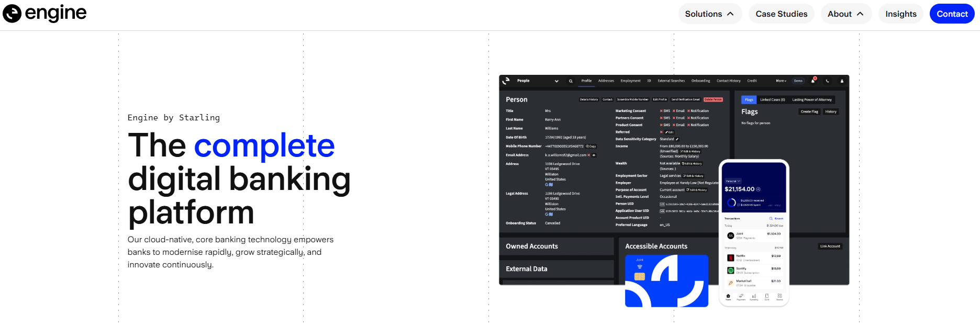Toggle Marketing Consent Email
Screen dimensions: 980x326
[678, 111]
